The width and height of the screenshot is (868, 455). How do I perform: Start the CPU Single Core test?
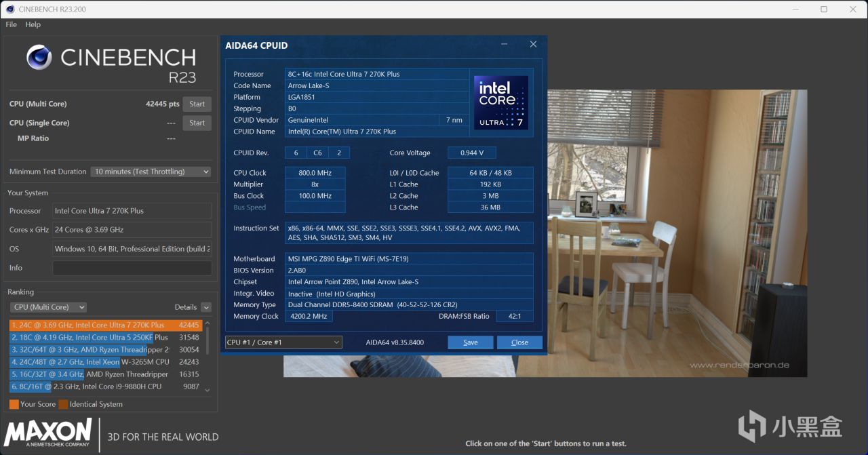197,123
